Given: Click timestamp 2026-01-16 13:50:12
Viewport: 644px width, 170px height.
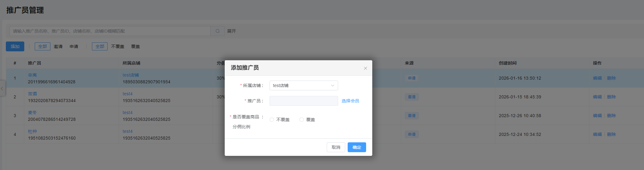Looking at the screenshot, I should point(520,78).
